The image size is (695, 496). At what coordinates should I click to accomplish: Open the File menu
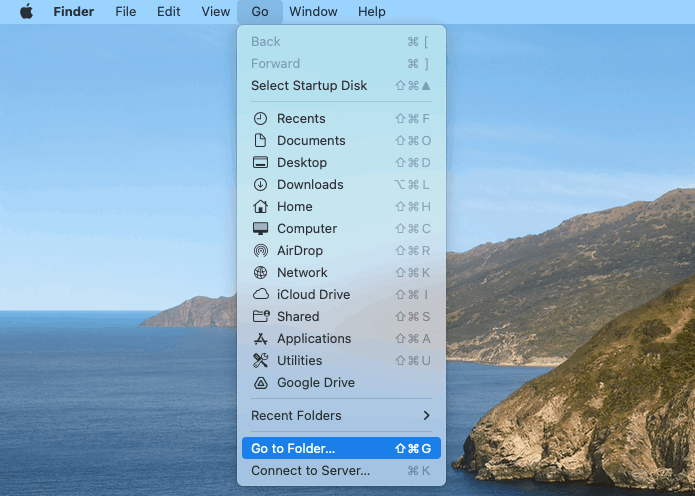click(125, 12)
